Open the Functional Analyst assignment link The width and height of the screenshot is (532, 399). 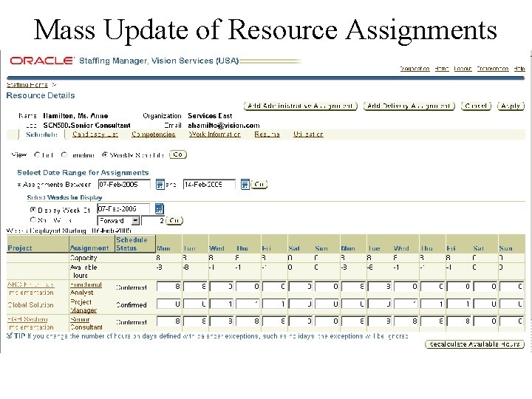click(x=86, y=288)
